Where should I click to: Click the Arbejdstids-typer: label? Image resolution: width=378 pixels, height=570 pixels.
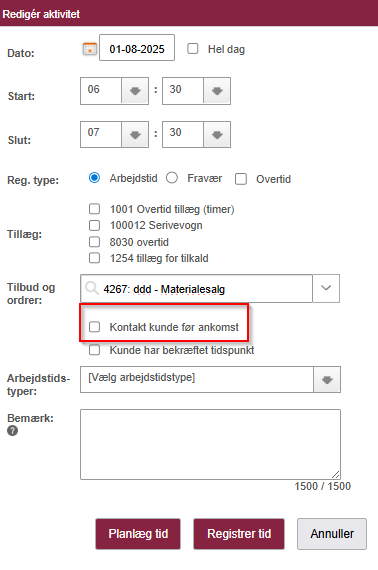click(39, 385)
